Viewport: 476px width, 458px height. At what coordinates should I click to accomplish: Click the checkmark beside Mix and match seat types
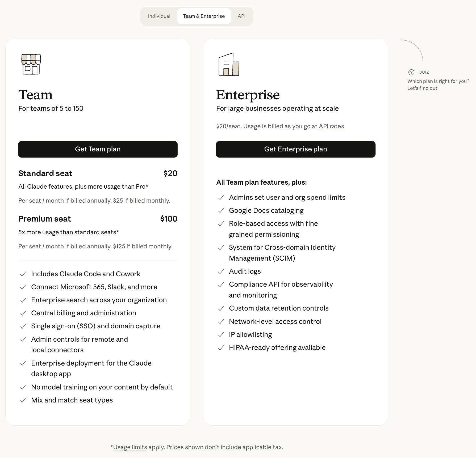click(23, 400)
